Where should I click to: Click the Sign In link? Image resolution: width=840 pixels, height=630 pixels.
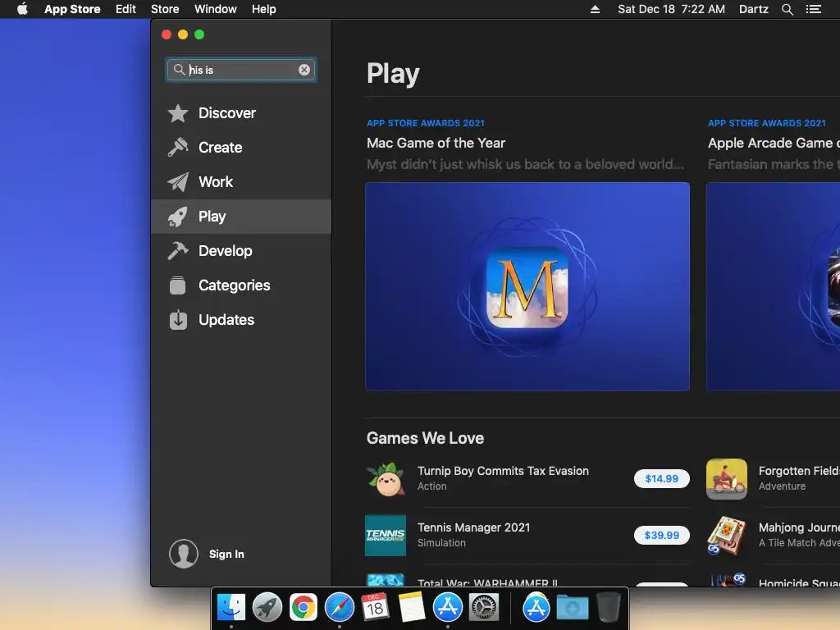(226, 554)
